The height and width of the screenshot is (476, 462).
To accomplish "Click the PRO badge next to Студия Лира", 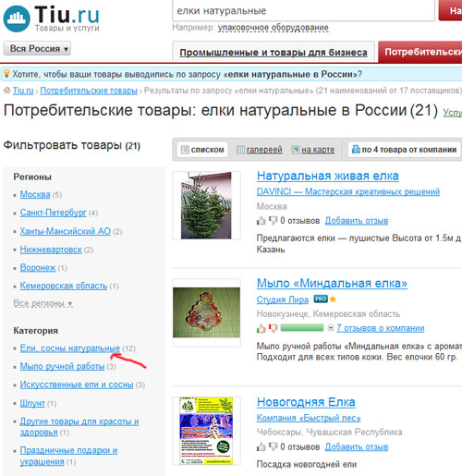I will coord(321,299).
